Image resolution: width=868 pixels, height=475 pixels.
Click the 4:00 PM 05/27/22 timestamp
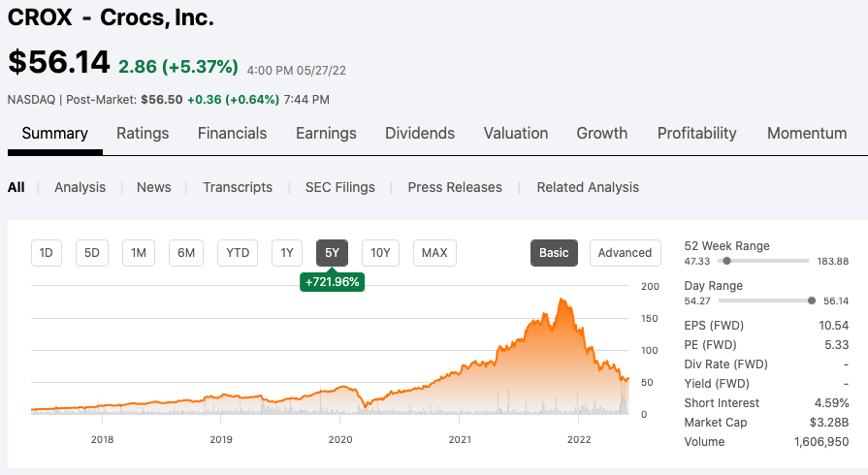click(296, 71)
